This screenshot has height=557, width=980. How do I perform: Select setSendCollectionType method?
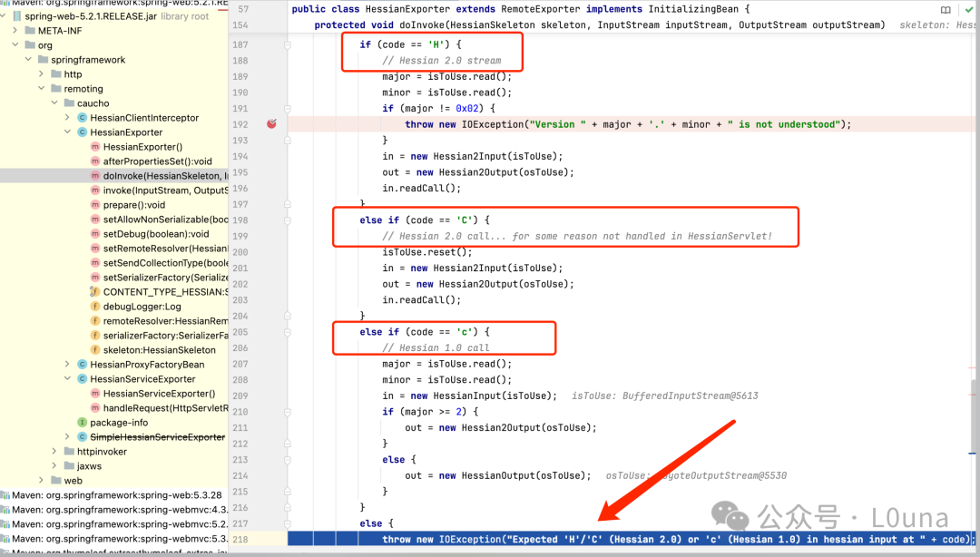[166, 262]
